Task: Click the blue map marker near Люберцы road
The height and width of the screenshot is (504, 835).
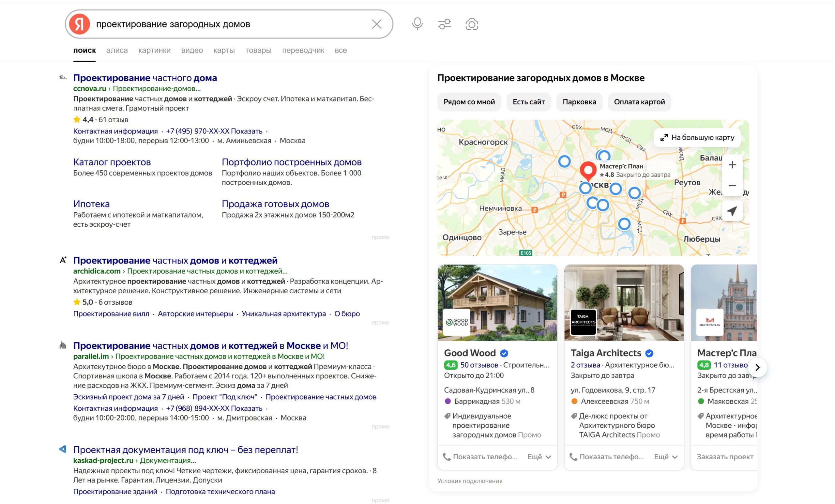Action: click(624, 224)
